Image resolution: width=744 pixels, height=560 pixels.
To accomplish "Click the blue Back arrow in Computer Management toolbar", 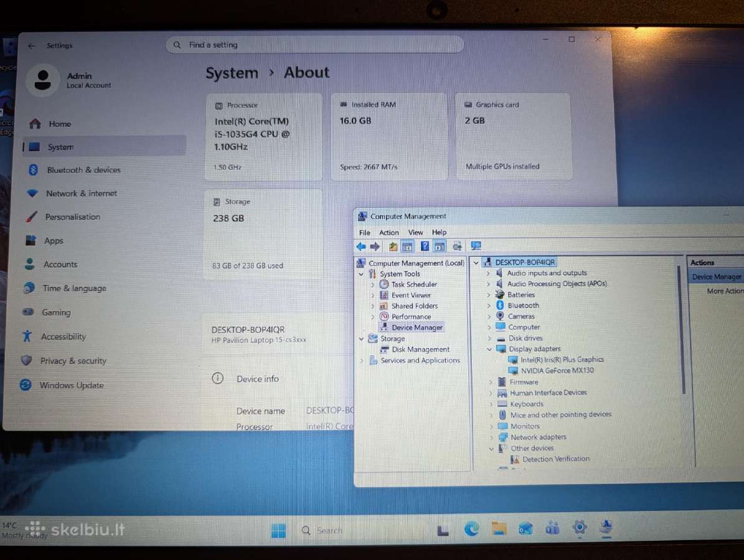I will 361,246.
